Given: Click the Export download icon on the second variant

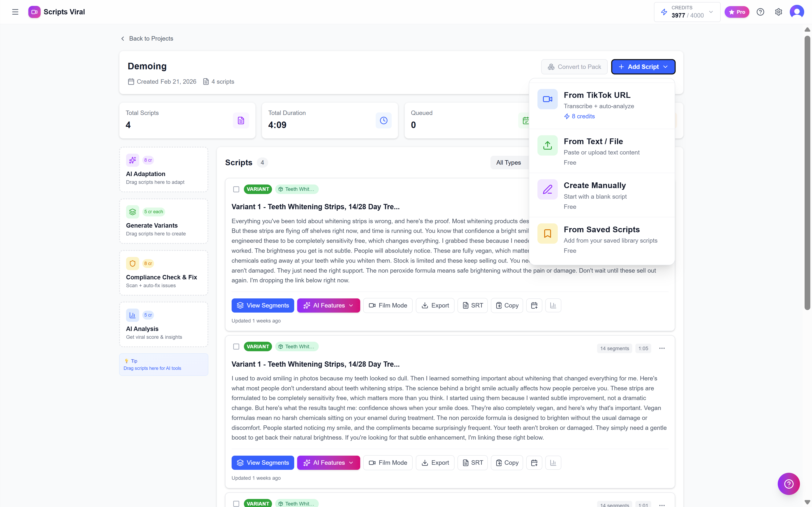Looking at the screenshot, I should click(x=435, y=462).
